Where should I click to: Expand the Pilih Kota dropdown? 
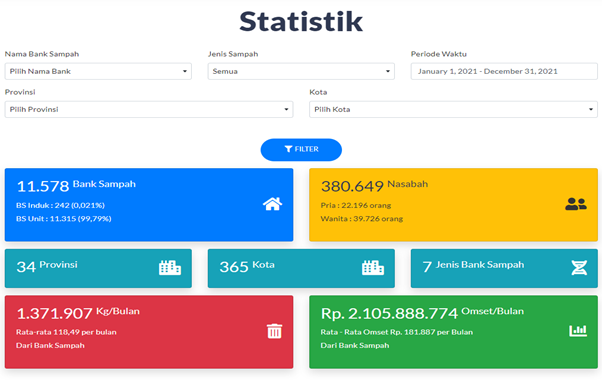[x=453, y=109]
